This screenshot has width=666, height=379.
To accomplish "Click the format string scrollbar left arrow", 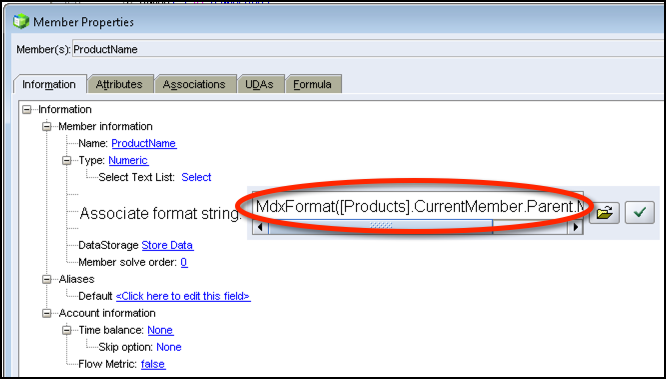I will click(260, 227).
